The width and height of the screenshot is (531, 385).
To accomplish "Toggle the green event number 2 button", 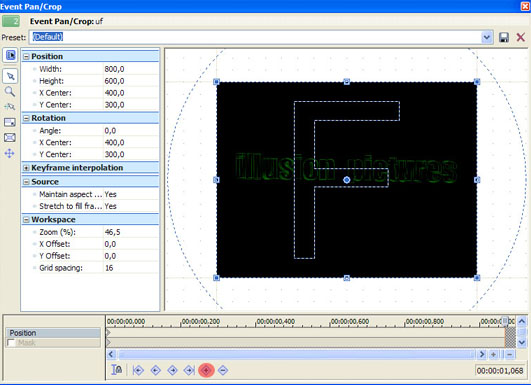I will pyautogui.click(x=10, y=21).
